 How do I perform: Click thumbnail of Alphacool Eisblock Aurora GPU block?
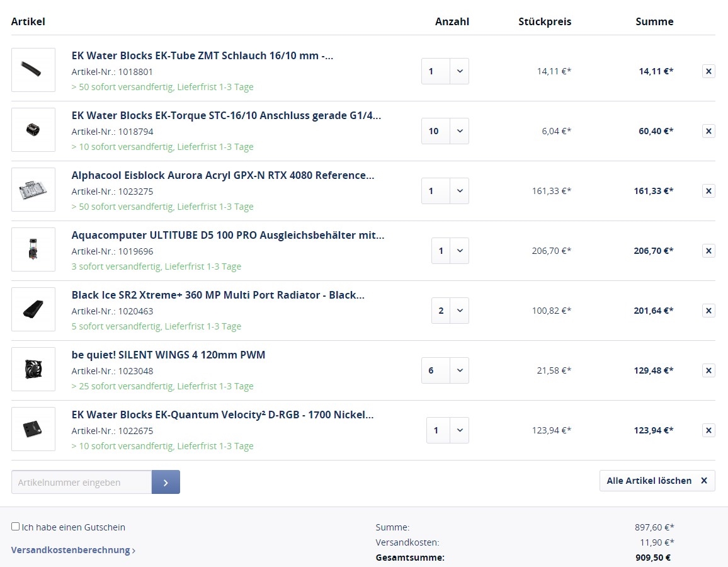(33, 190)
